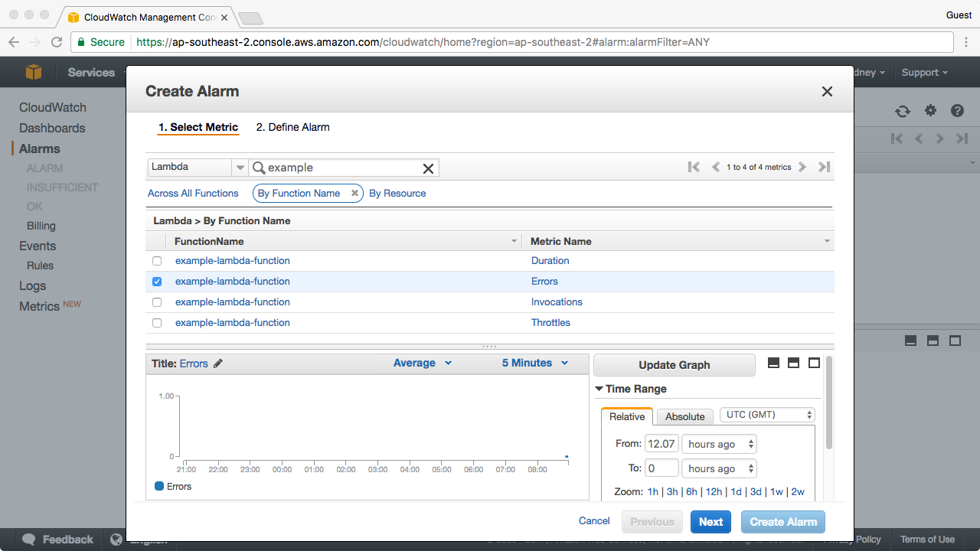Select Across All Functions filter

click(193, 194)
